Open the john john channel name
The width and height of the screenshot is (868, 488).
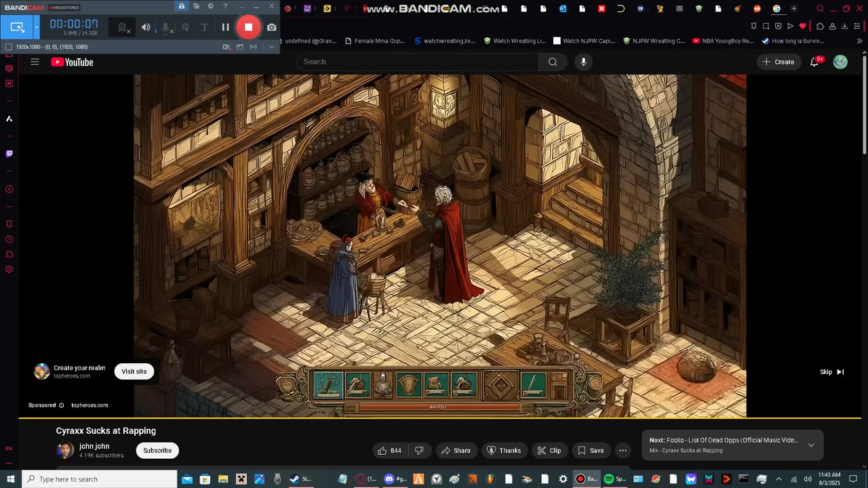(94, 446)
